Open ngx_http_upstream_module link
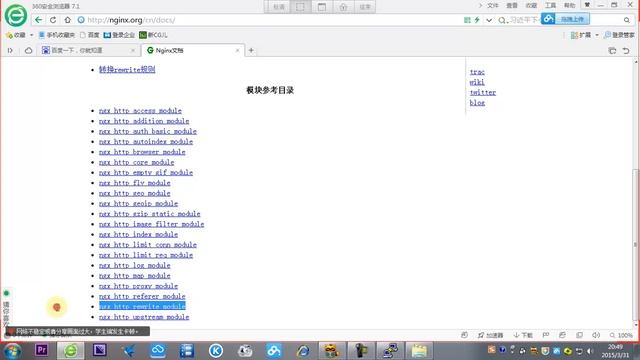This screenshot has height=360, width=640. click(144, 317)
